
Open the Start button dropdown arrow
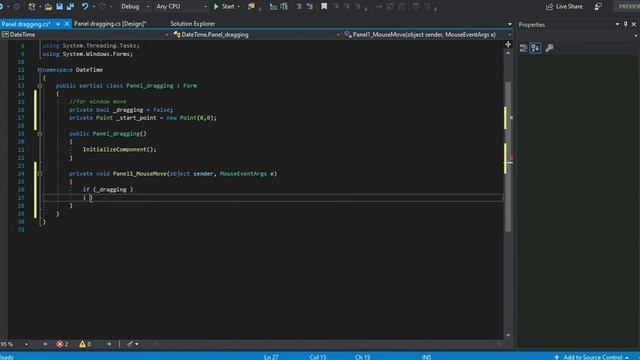[x=238, y=7]
